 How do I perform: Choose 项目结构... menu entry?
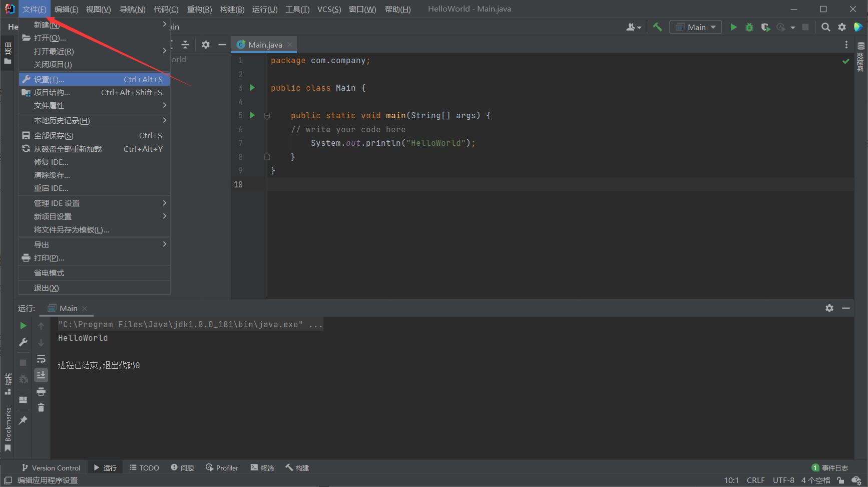click(x=95, y=92)
